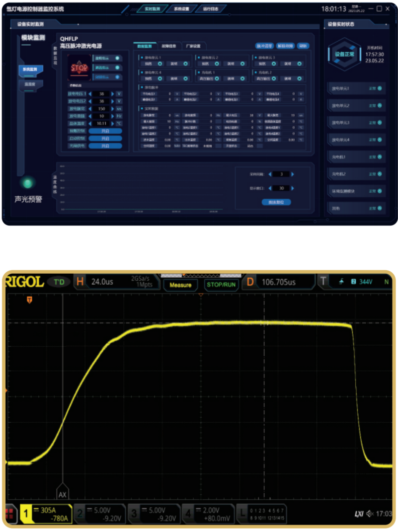Increase 显示窗口 value with right arrow

click(293, 188)
